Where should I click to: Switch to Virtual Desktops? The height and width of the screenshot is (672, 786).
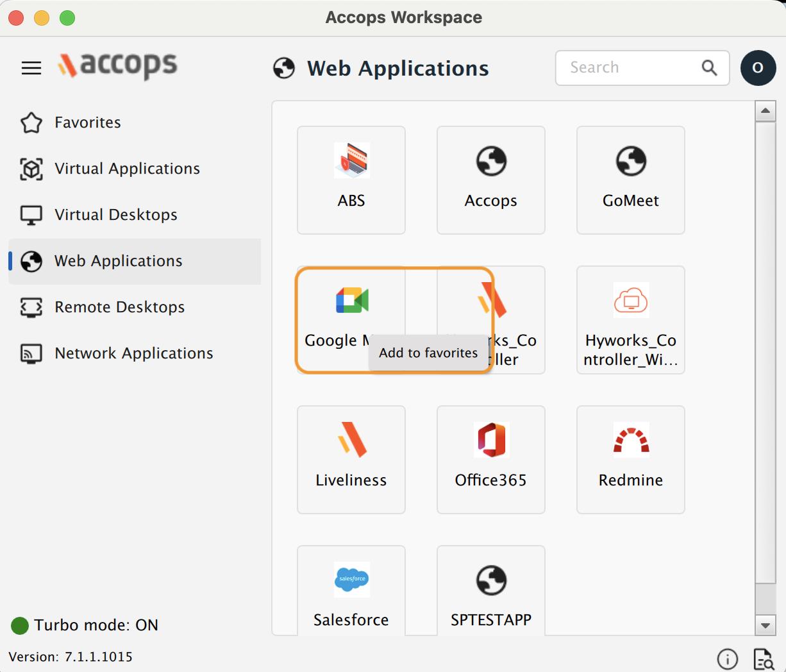[115, 215]
